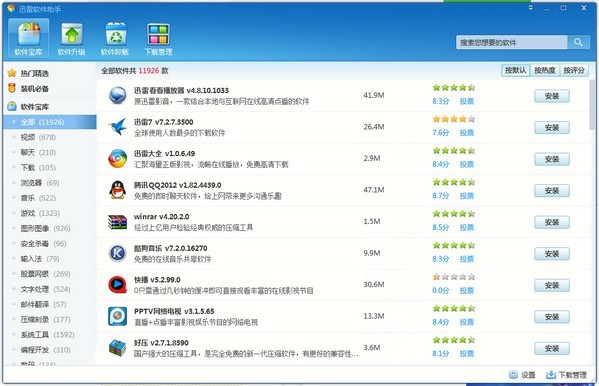Open the 迅雷大全 v1.0.6.49 title
The width and height of the screenshot is (599, 386).
(x=164, y=153)
